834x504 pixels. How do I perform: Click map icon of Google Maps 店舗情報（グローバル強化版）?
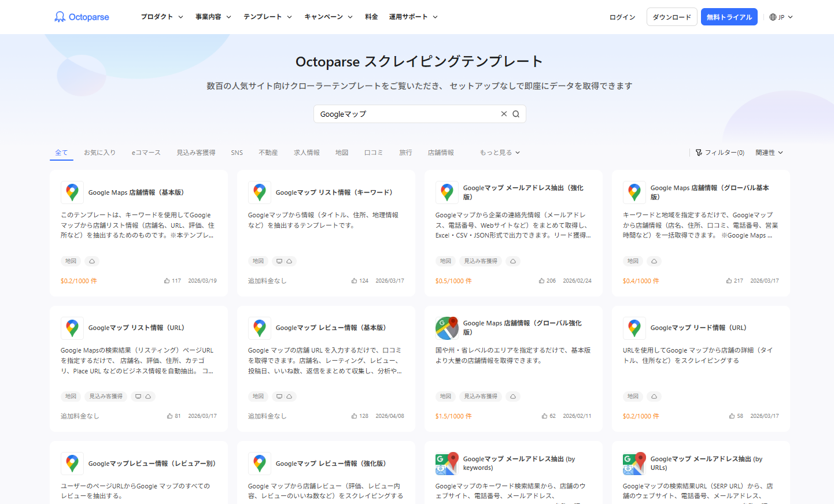[446, 328]
